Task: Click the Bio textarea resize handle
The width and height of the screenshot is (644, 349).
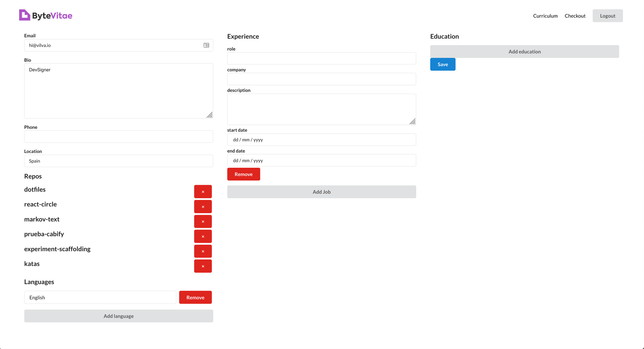Action: tap(210, 115)
